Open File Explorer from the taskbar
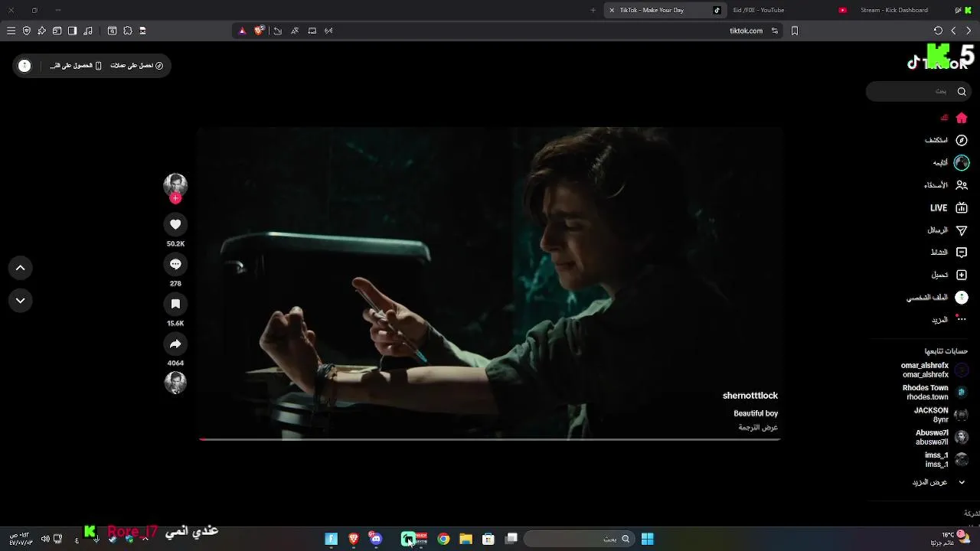This screenshot has width=980, height=551. point(465,539)
